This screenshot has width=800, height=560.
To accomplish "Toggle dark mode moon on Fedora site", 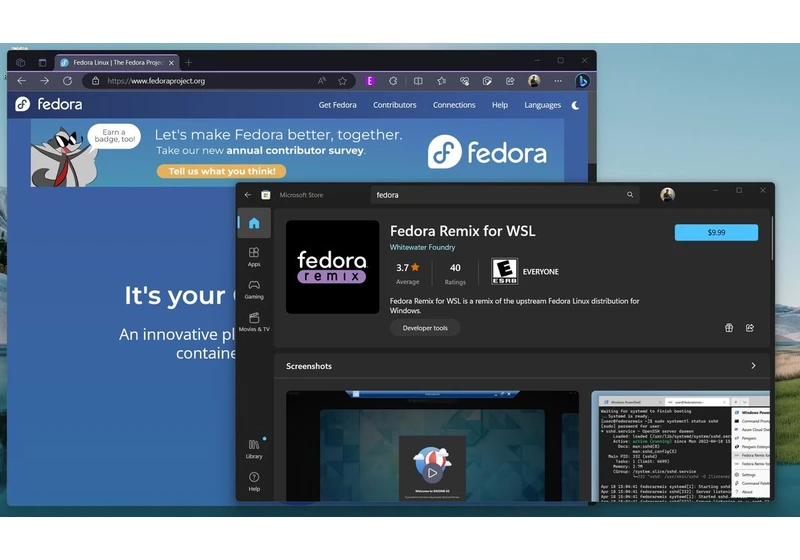I will pyautogui.click(x=576, y=105).
